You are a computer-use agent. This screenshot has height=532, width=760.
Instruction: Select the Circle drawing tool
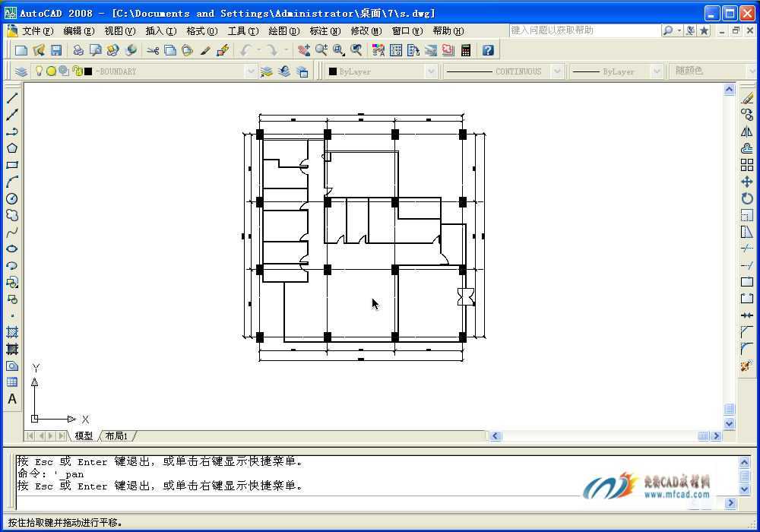pyautogui.click(x=12, y=198)
